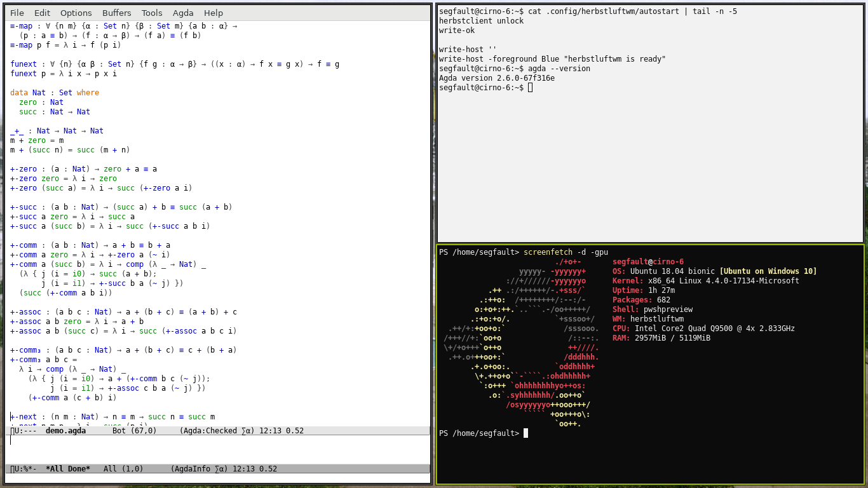The image size is (868, 488).
Task: Click the '(succ (+-comm a b i))' line
Action: tap(65, 293)
